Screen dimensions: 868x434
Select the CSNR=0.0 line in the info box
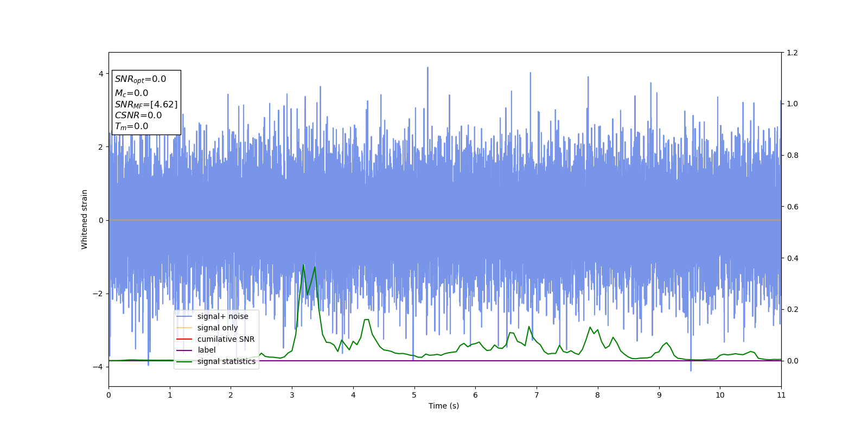point(138,115)
